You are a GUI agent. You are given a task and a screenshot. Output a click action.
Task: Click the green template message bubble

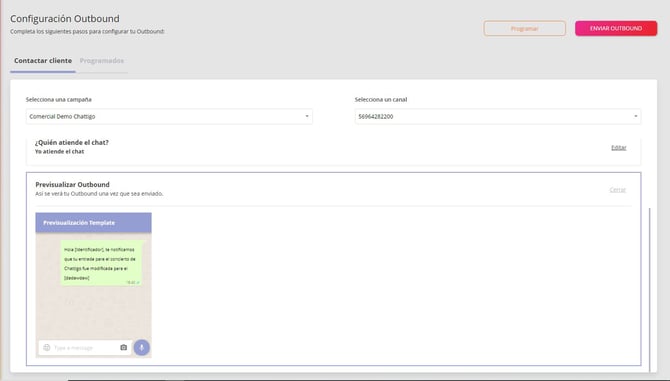101,263
